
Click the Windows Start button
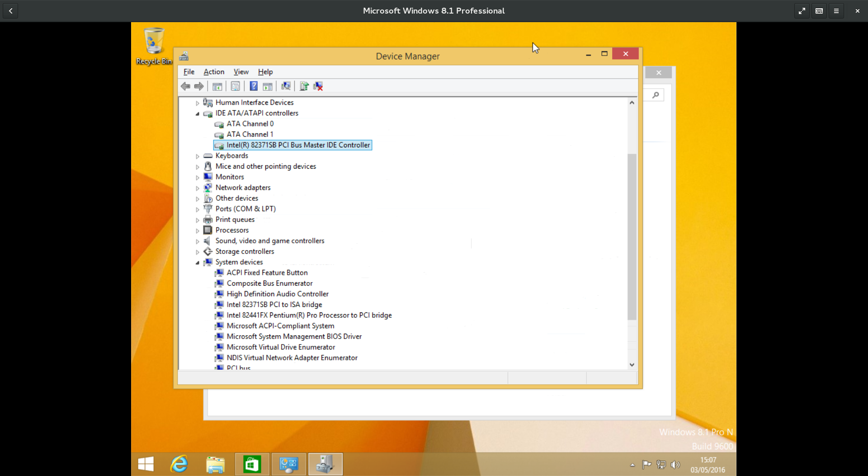(146, 464)
